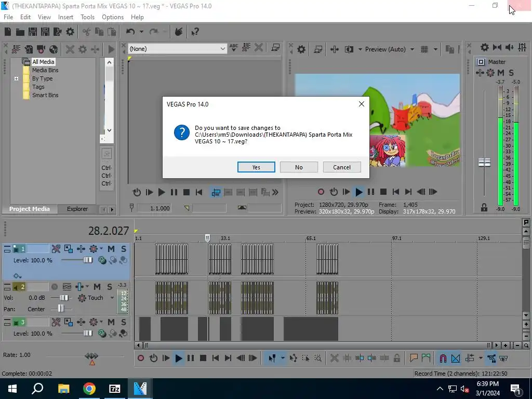Click the timeline playhead cursor marker
532x399 pixels.
207,238
